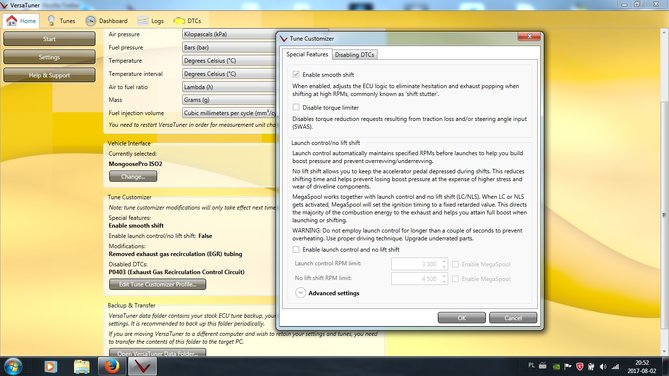
Task: Open Firefox from taskbar
Action: pyautogui.click(x=112, y=366)
